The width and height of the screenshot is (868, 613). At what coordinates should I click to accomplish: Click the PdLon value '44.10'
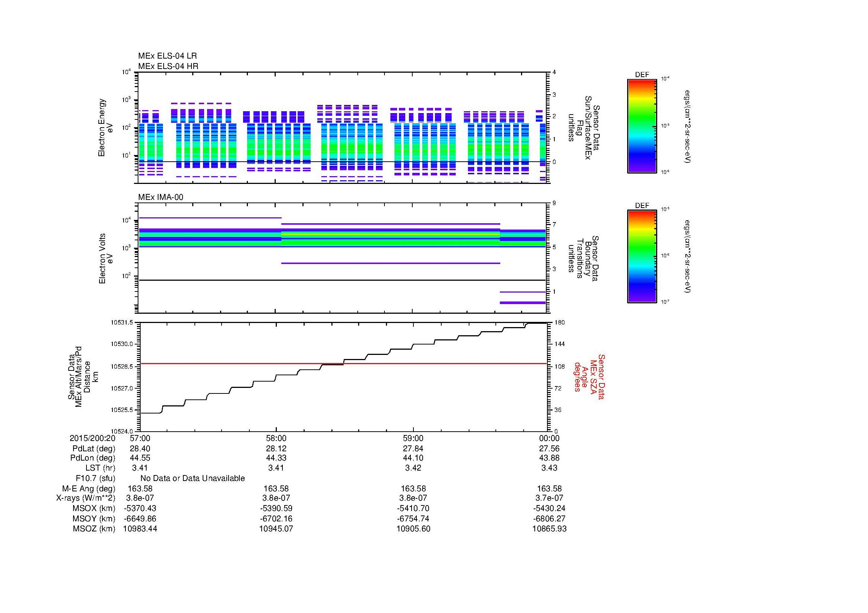(413, 458)
